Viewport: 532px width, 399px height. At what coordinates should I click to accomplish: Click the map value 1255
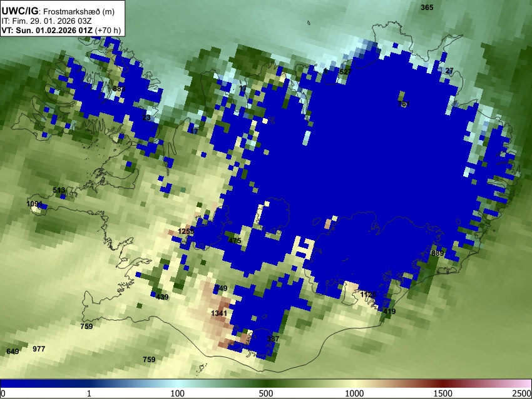coord(186,231)
